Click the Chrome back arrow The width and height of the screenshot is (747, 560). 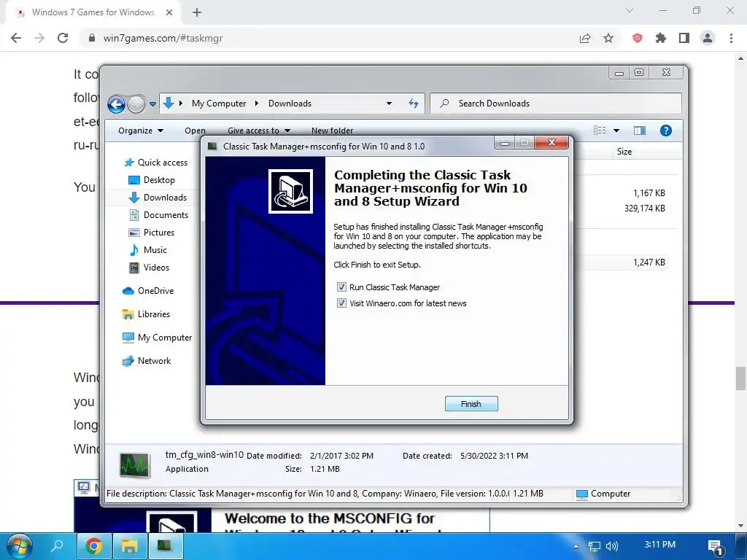[x=16, y=38]
